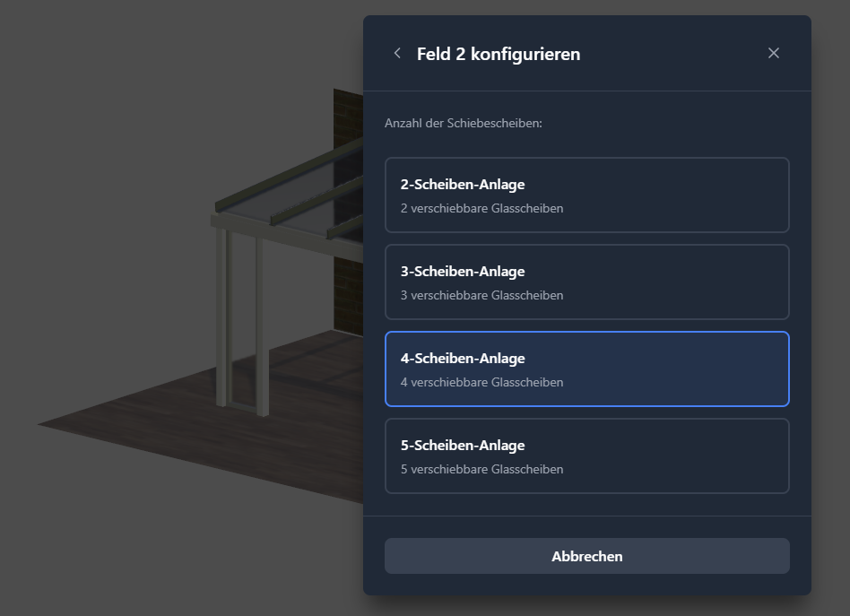Click the back chevron arrow in dialog header
The height and width of the screenshot is (616, 850).
397,53
